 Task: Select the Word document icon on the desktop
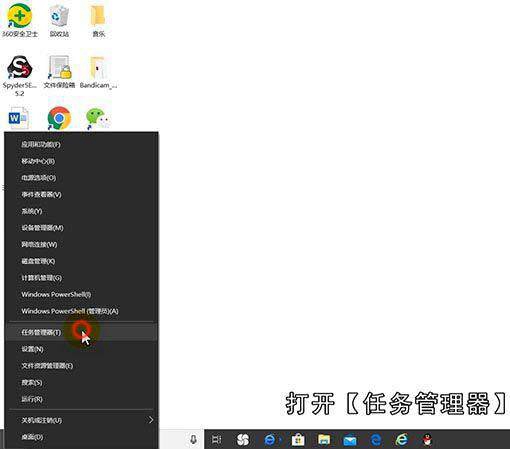[x=18, y=118]
